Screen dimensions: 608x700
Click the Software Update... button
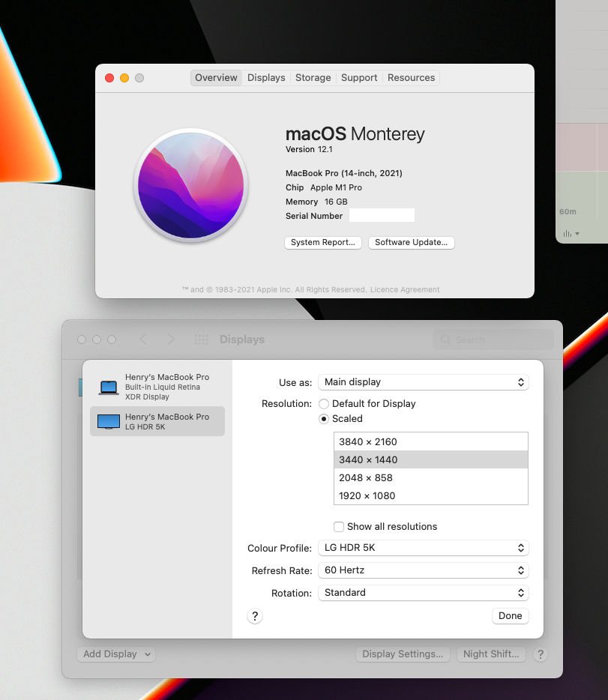coord(411,242)
